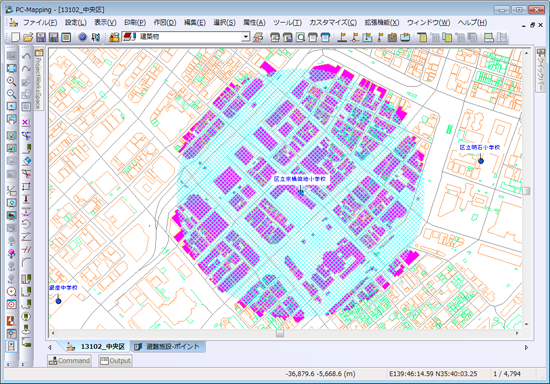Open the Command panel tab

click(x=69, y=361)
